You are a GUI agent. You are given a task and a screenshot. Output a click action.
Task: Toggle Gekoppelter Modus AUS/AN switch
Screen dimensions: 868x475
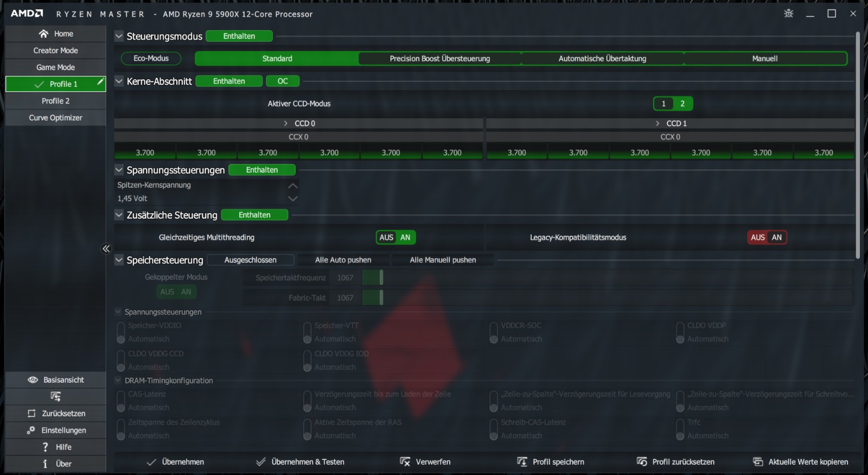(x=176, y=292)
